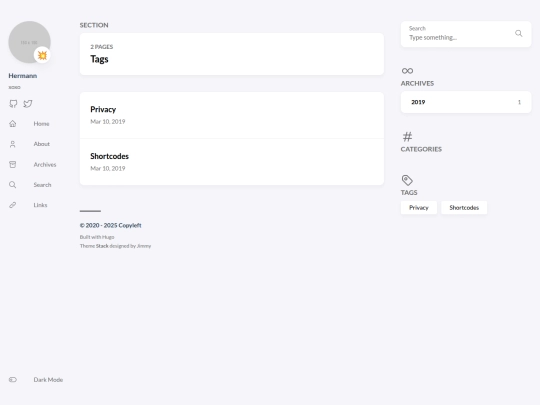Click the Home house icon

pos(13,124)
